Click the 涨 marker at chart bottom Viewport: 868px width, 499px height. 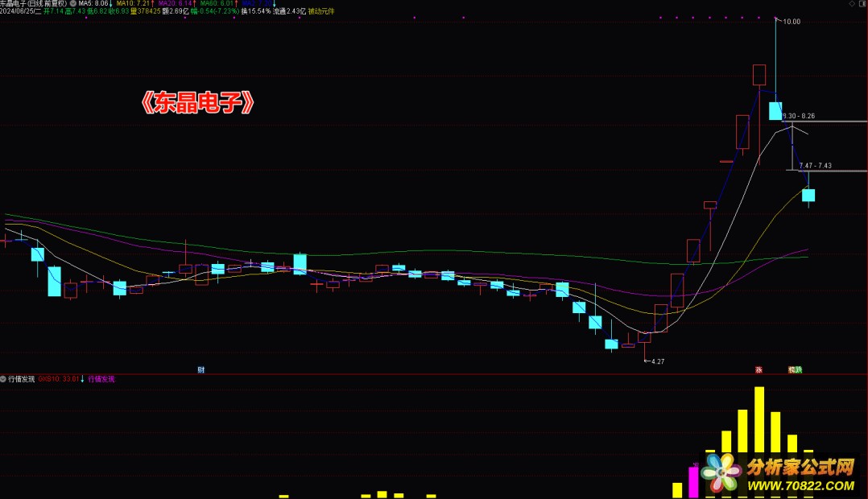tap(759, 369)
